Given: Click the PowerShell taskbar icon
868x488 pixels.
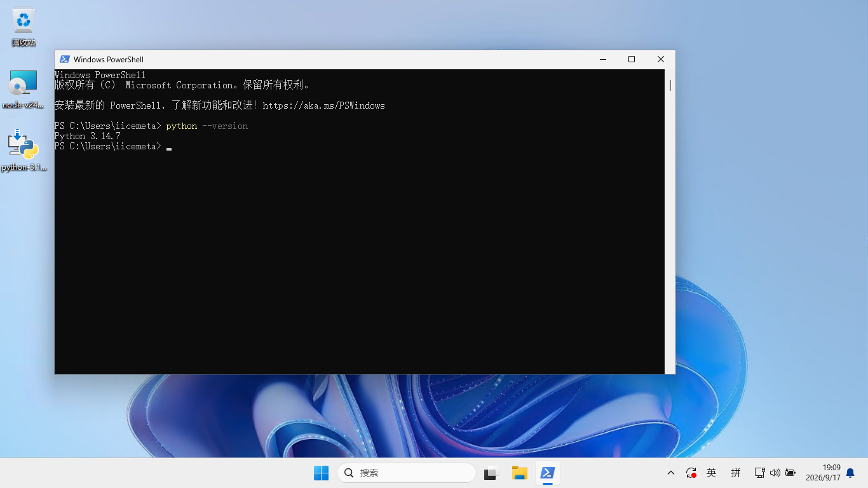Looking at the screenshot, I should coord(548,473).
